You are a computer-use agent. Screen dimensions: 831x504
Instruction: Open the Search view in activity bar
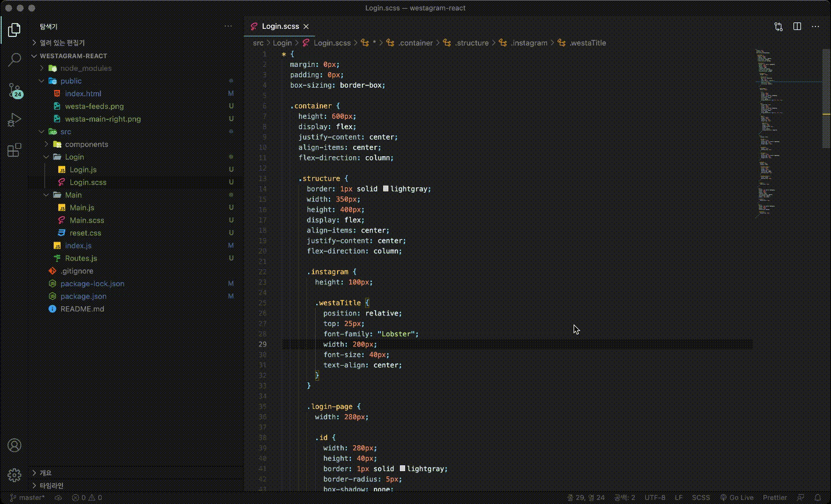pyautogui.click(x=14, y=59)
